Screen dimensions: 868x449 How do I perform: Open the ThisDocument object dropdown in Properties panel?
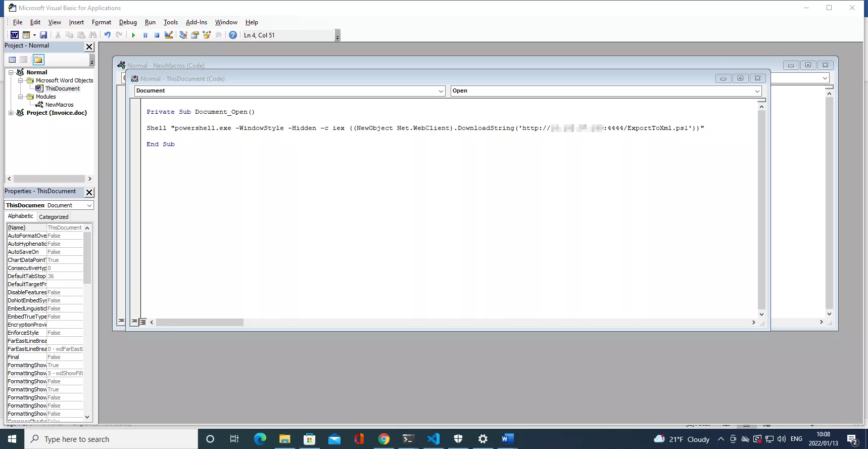tap(89, 205)
